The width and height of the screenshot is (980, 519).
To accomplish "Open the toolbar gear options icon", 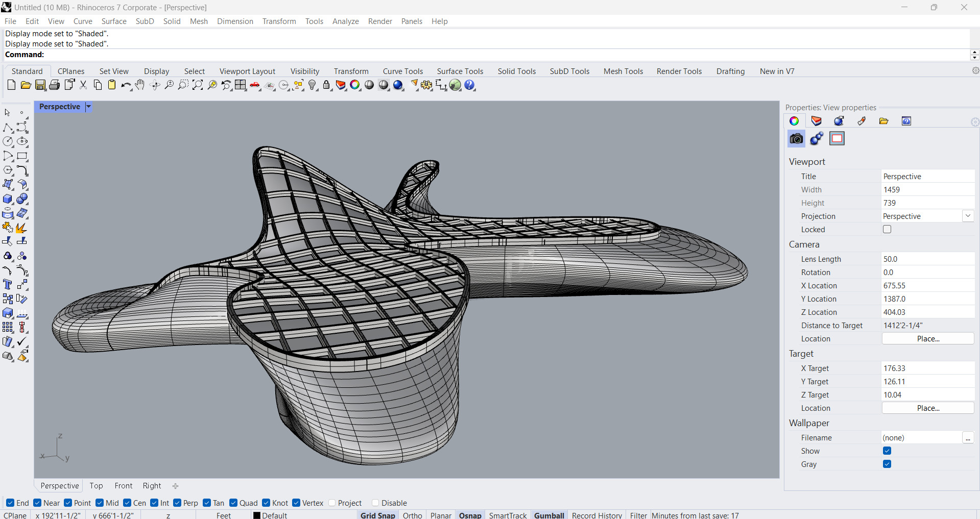I will coord(975,71).
